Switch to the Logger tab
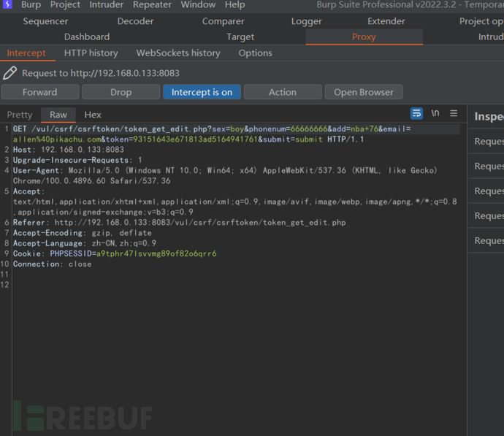 point(306,21)
